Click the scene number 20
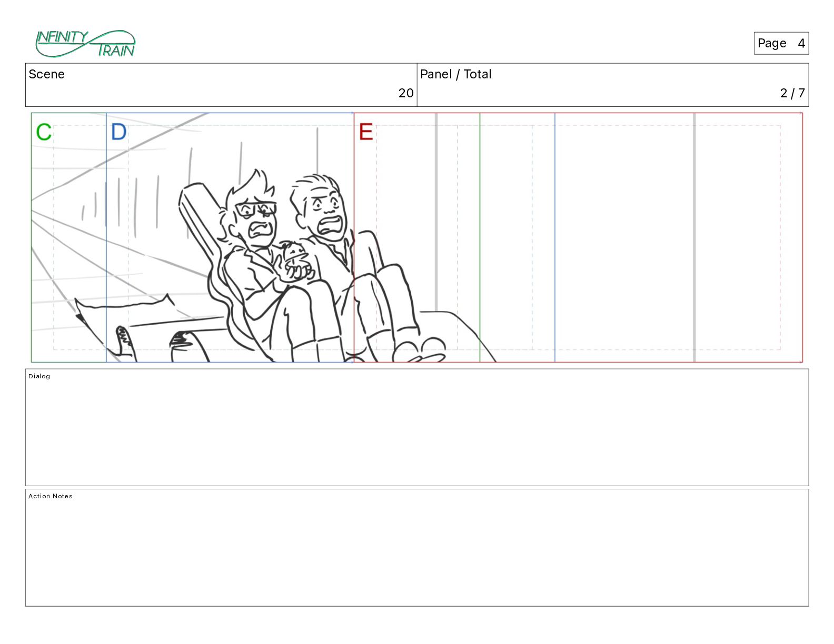834x644 pixels. click(x=406, y=93)
